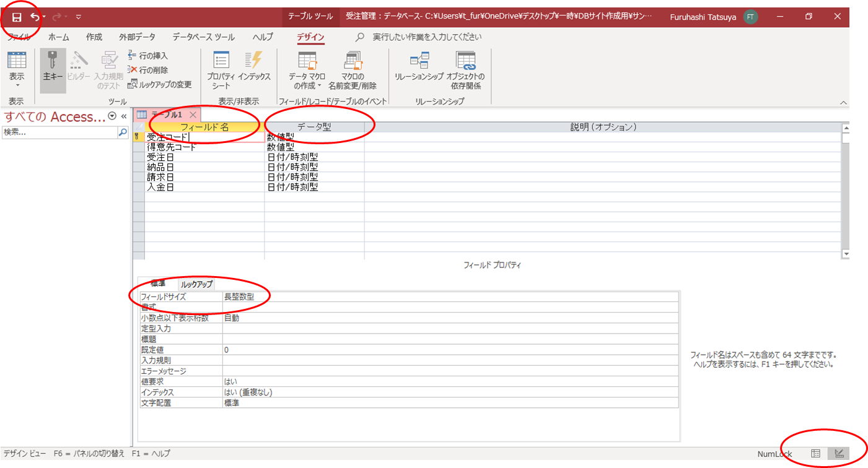Open navigation pane filter dropdown arrow
Image resolution: width=868 pixels, height=468 pixels.
pos(112,116)
